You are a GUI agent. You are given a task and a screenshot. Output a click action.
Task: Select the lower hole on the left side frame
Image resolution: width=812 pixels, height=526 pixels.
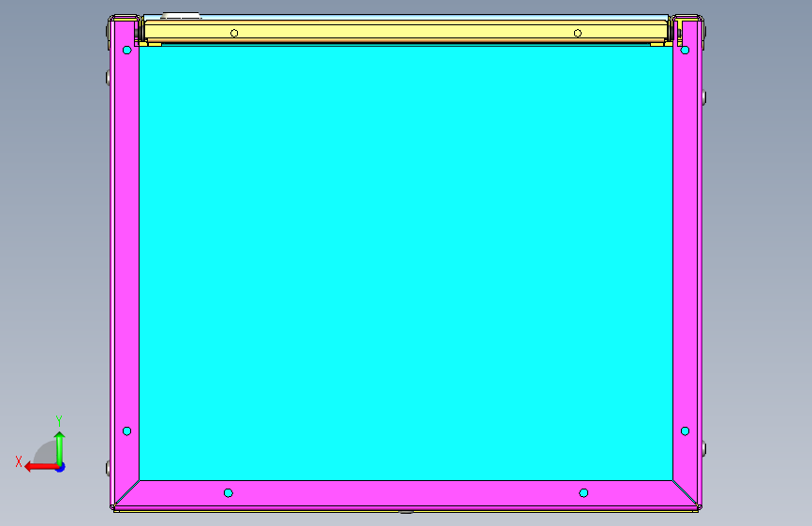click(126, 431)
